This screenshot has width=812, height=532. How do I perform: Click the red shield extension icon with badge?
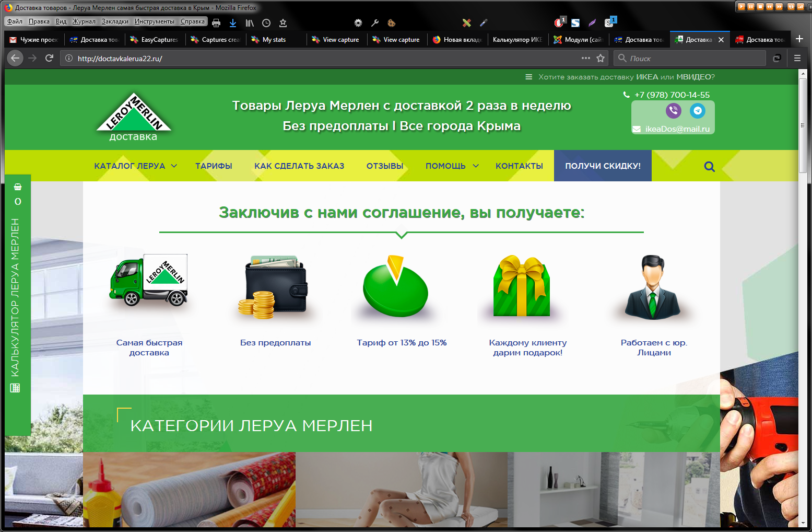click(x=559, y=22)
